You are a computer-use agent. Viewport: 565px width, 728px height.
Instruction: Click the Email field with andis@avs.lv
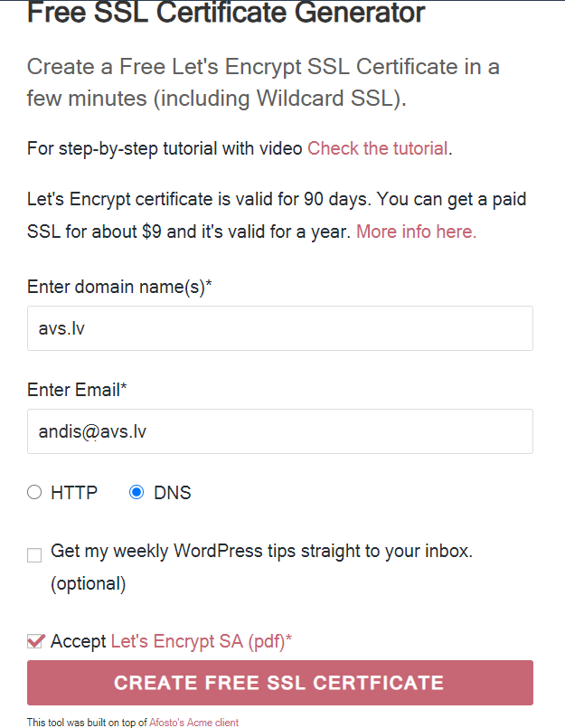click(280, 431)
